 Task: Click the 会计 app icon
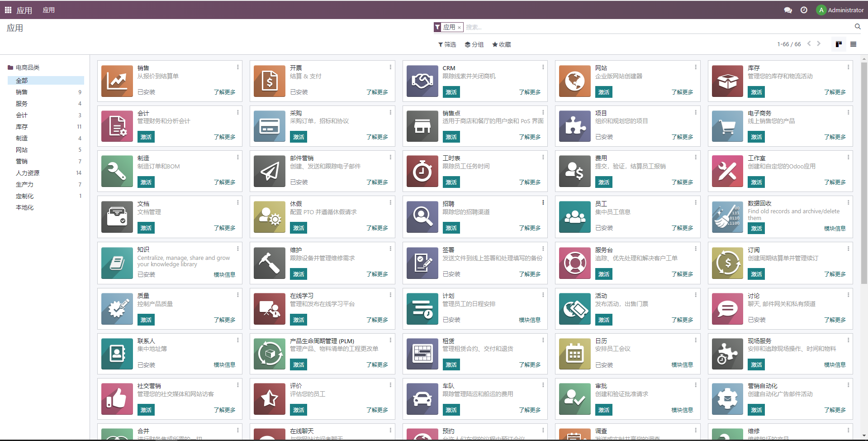[x=117, y=126]
